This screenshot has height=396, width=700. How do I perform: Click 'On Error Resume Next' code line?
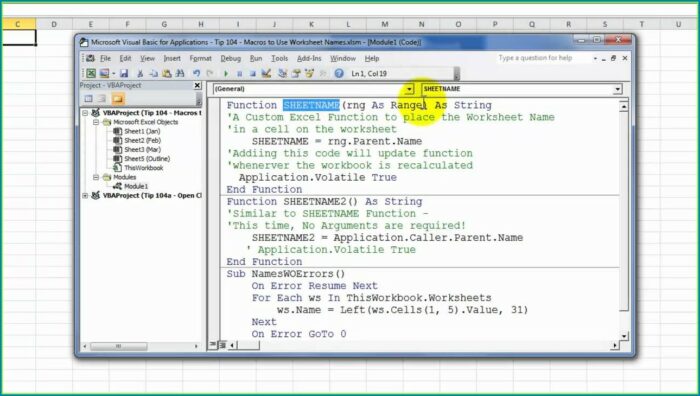[314, 286]
